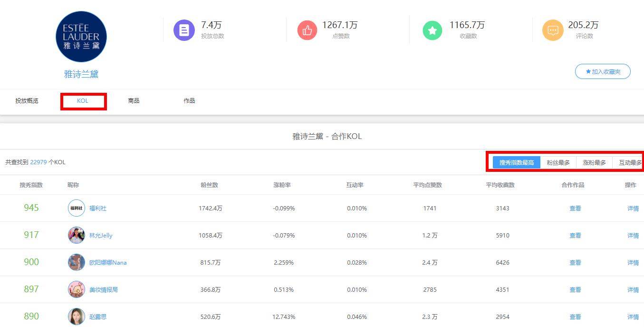Open 详情 for 福利社 row

tap(633, 208)
